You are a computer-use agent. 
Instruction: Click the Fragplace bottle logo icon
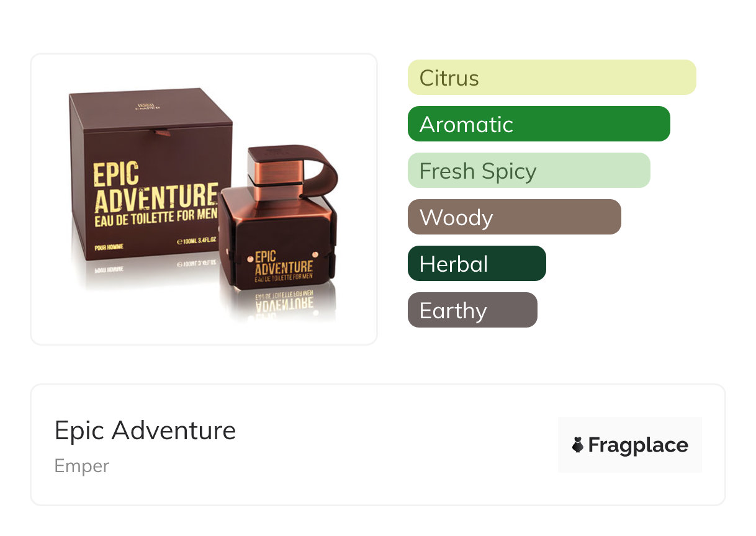578,445
